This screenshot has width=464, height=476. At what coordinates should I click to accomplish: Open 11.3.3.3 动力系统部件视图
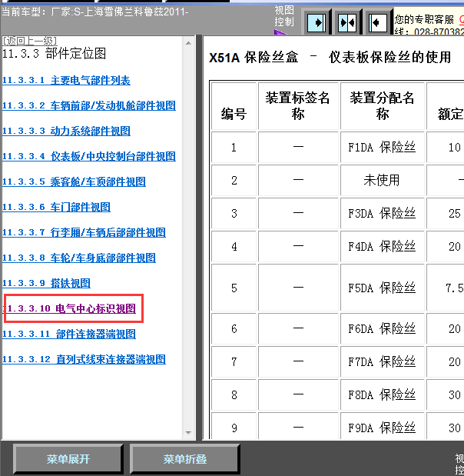click(66, 131)
